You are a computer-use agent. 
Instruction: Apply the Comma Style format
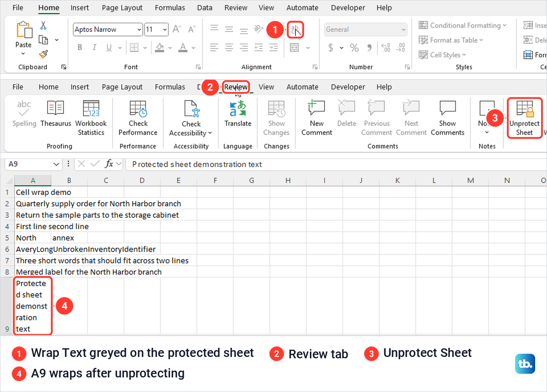point(369,47)
